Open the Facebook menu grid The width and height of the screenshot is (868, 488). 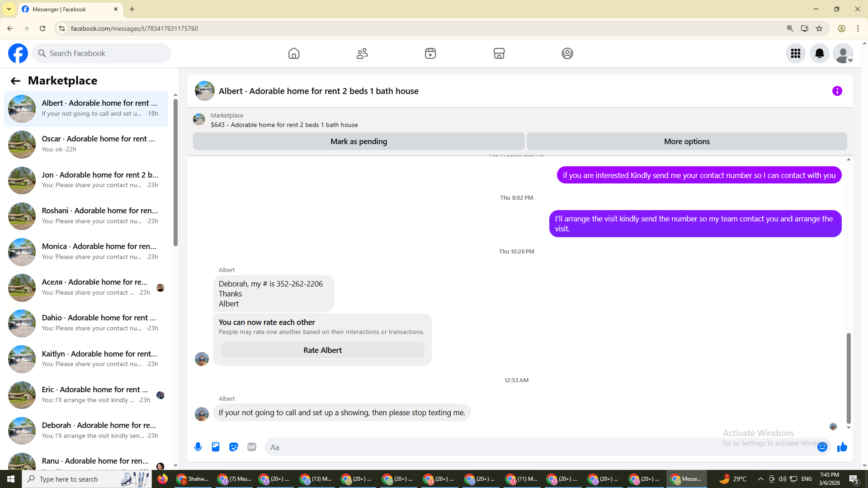[795, 53]
